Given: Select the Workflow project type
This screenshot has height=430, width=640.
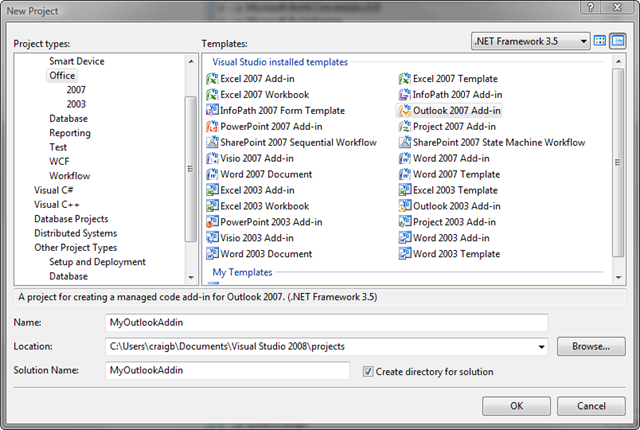Looking at the screenshot, I should (x=70, y=176).
